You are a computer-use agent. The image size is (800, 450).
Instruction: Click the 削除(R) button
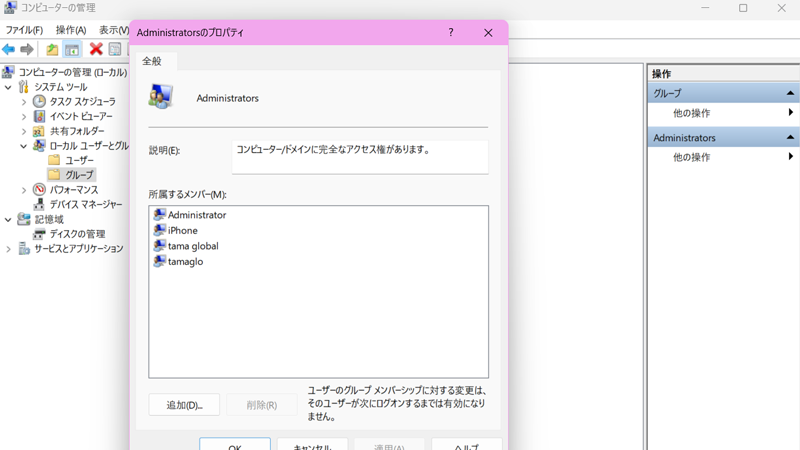click(262, 405)
